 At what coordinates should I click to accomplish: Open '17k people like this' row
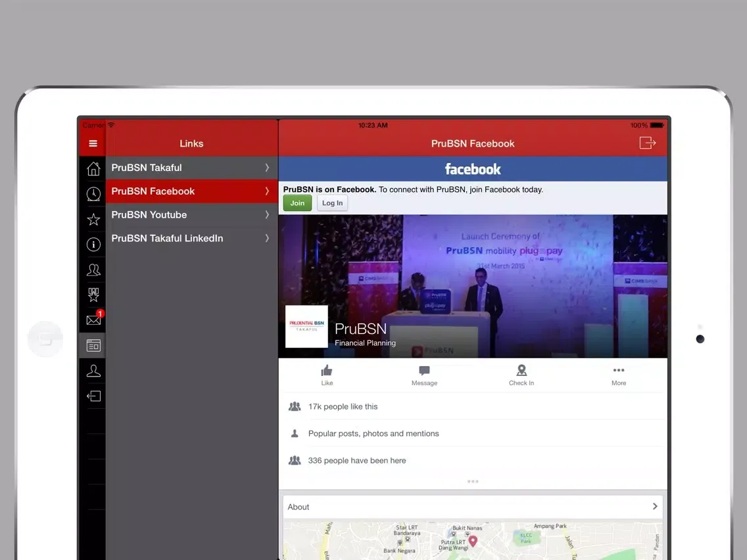(473, 406)
